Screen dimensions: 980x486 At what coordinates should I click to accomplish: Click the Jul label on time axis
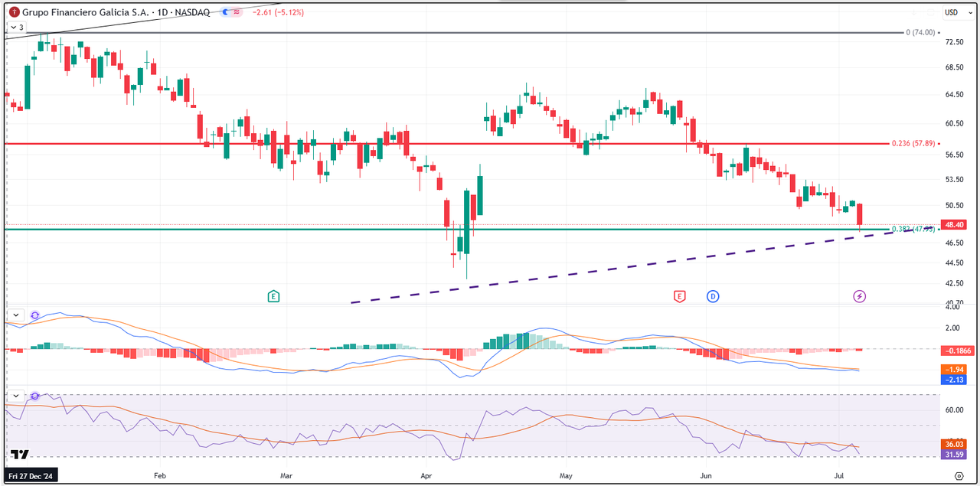(x=841, y=475)
